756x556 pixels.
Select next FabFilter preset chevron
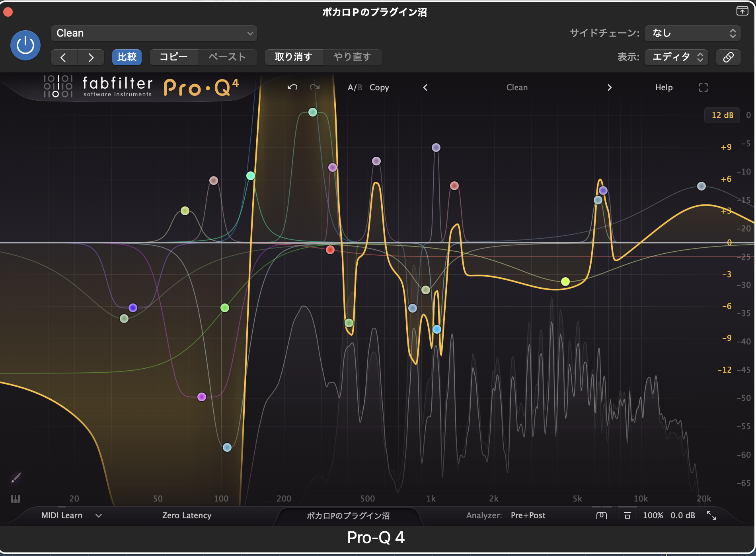610,87
